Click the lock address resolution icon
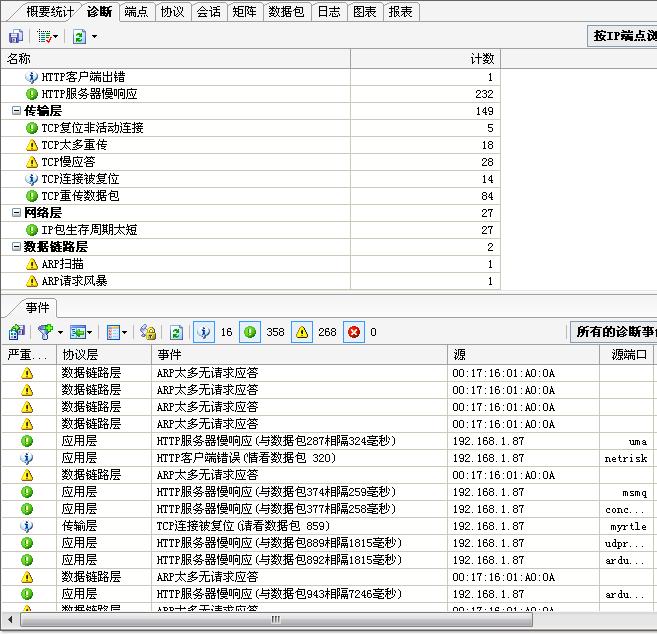 [147, 332]
